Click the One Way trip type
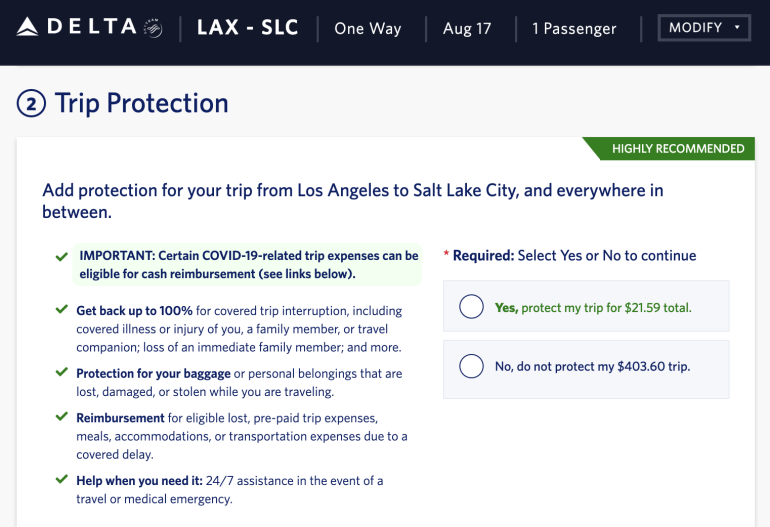Screen dimensions: 770x527 pos(368,29)
